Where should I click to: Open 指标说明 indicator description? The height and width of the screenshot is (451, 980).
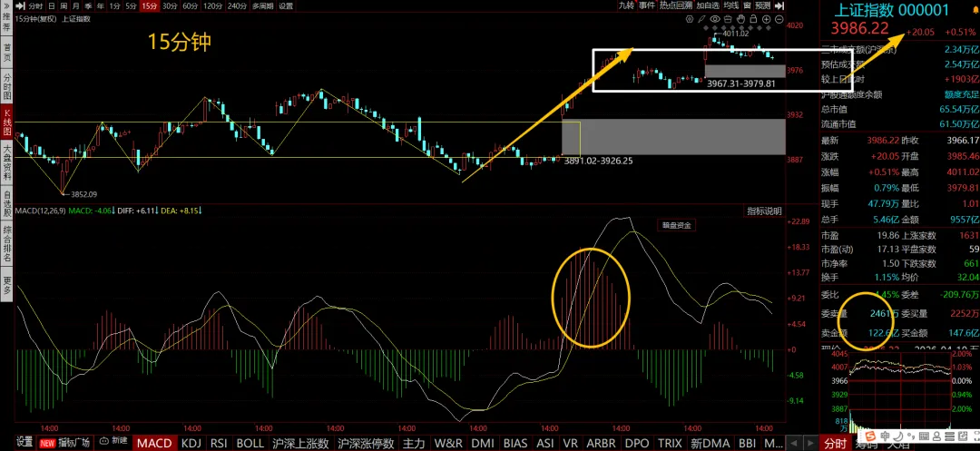click(x=764, y=211)
